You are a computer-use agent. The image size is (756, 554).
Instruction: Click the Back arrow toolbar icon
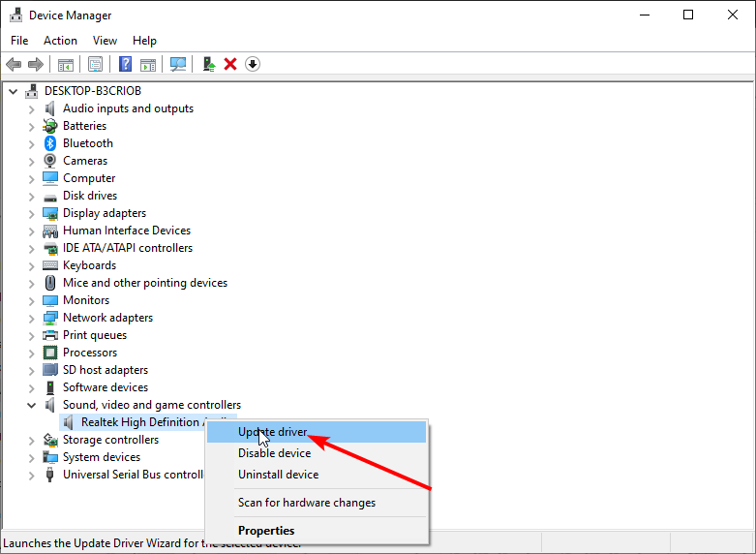tap(14, 64)
